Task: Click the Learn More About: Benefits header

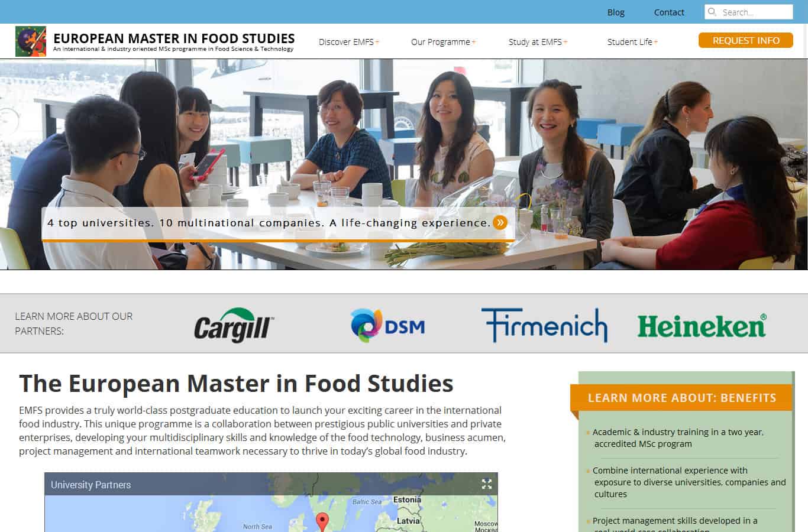Action: (x=681, y=398)
